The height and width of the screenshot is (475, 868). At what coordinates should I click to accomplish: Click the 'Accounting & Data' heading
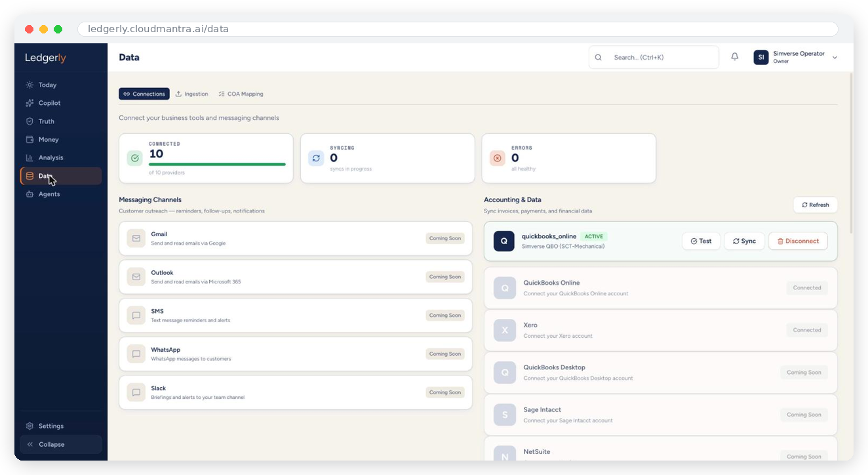[513, 199]
